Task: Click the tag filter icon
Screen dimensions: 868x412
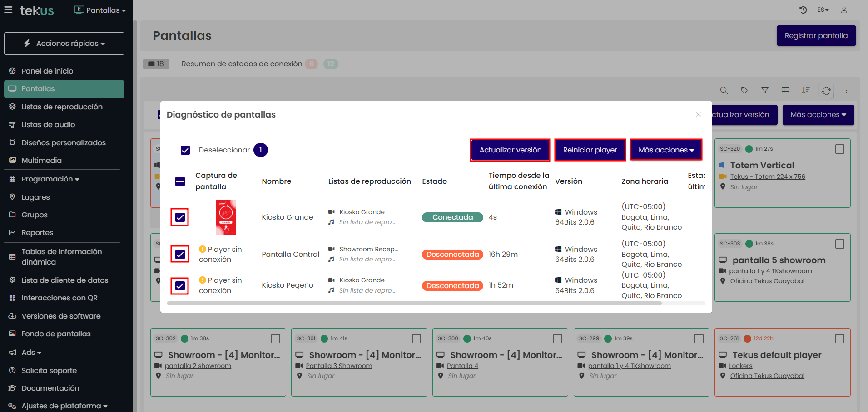Action: [744, 90]
